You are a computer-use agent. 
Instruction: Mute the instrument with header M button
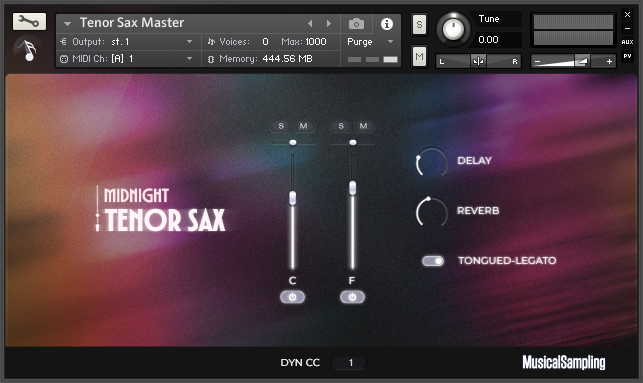(x=419, y=56)
